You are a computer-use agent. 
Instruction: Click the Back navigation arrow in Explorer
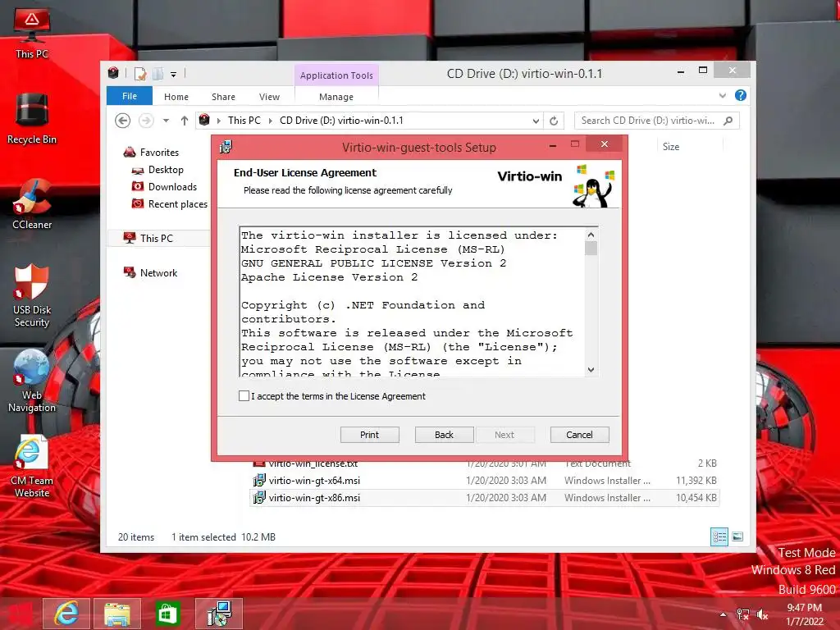(x=123, y=121)
